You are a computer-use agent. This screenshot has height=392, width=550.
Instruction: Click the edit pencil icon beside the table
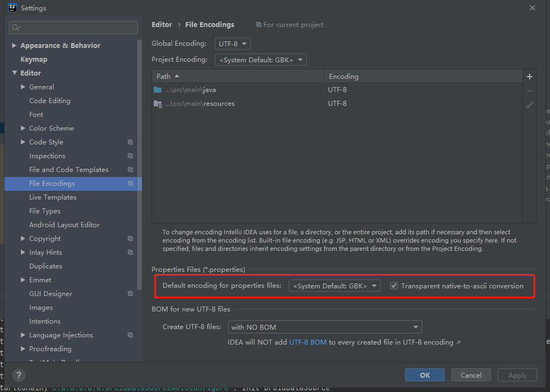tap(529, 105)
